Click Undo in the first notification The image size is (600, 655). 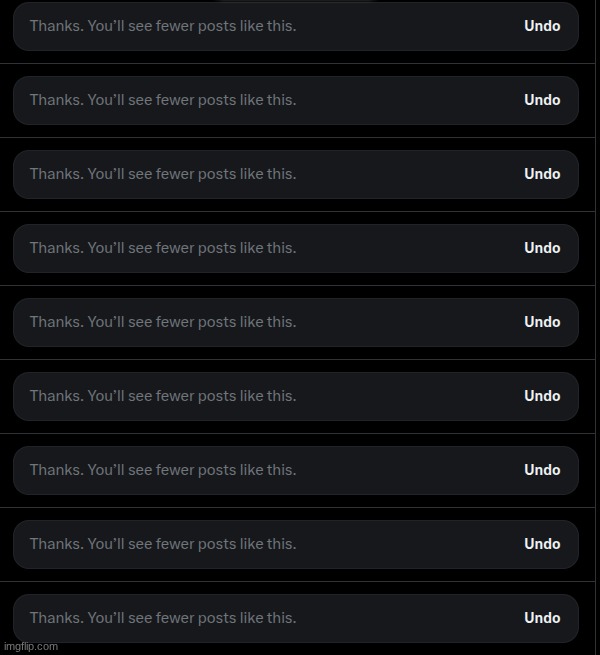pyautogui.click(x=542, y=26)
